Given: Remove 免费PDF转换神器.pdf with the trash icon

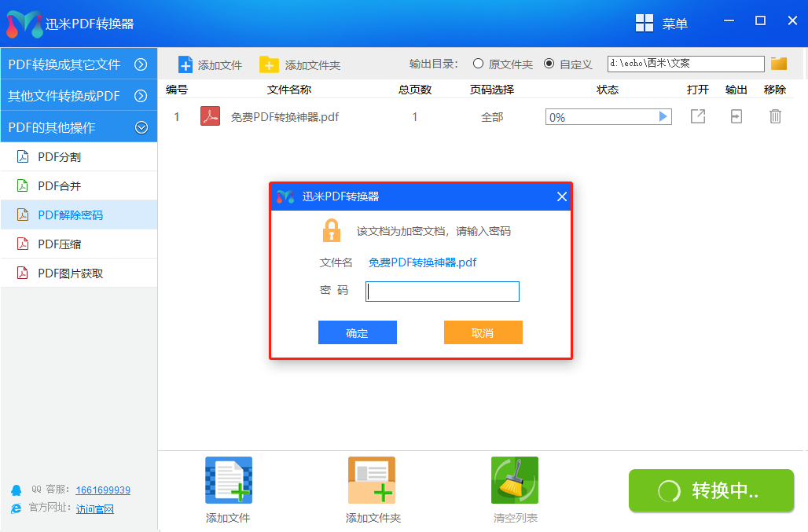Looking at the screenshot, I should (775, 116).
